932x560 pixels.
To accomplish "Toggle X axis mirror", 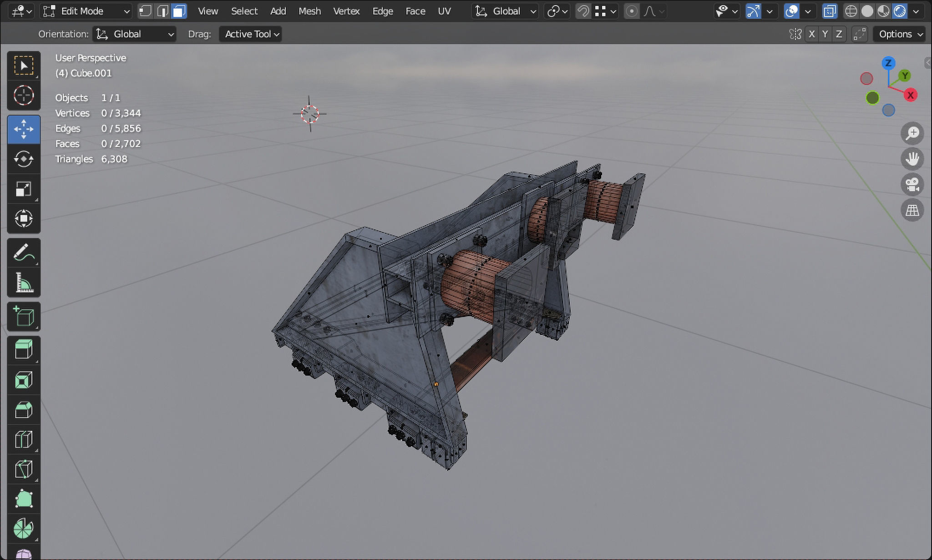I will [x=811, y=34].
